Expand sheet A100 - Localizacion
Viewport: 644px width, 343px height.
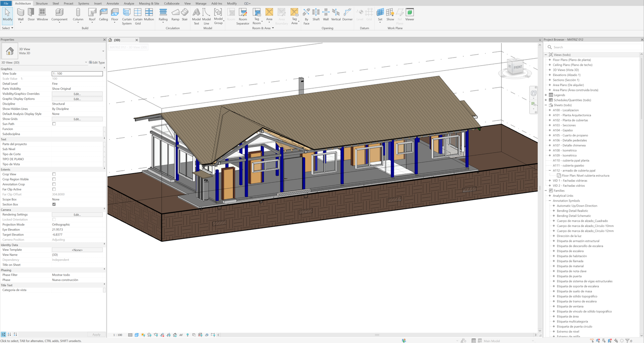550,110
